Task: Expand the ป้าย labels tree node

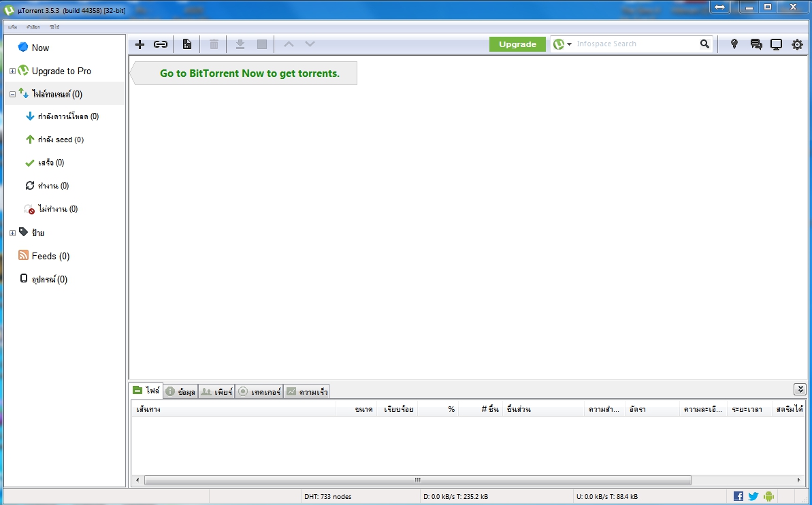Action: tap(12, 233)
